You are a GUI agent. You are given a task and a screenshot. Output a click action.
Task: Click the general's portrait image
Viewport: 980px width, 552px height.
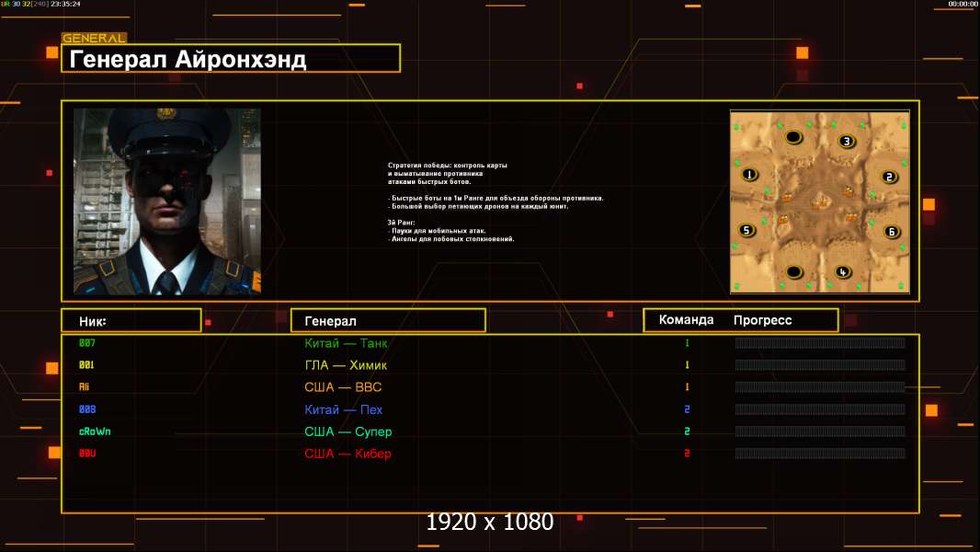[x=167, y=201]
